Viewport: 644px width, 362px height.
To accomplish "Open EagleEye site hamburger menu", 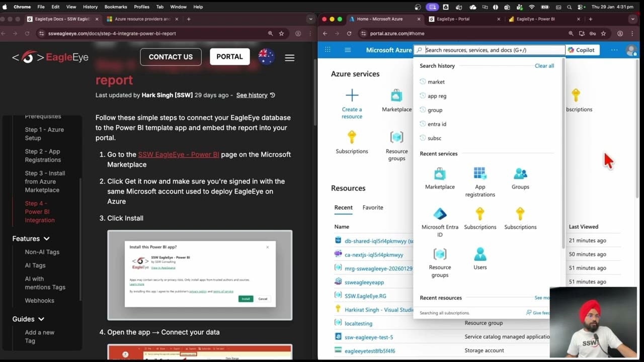I will (289, 57).
